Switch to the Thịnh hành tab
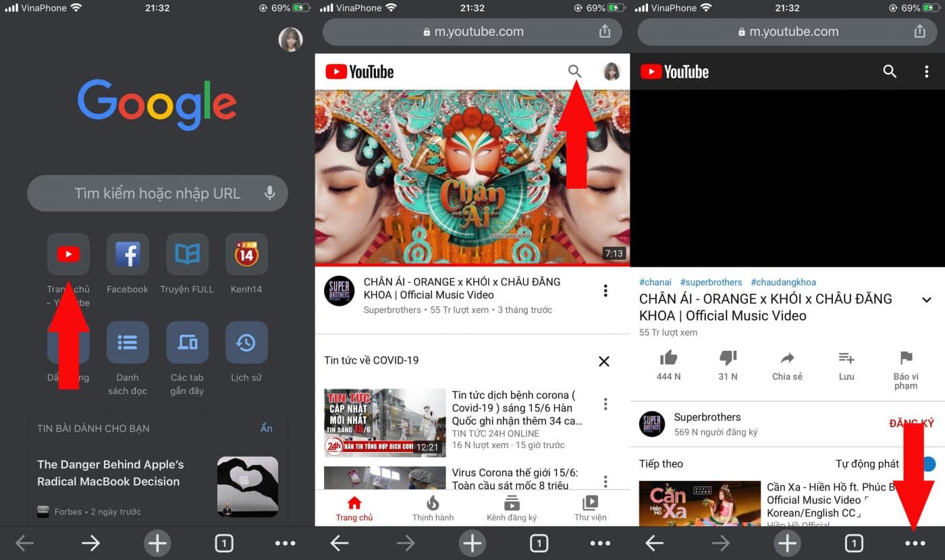Screen dimensions: 945x560 [x=433, y=508]
